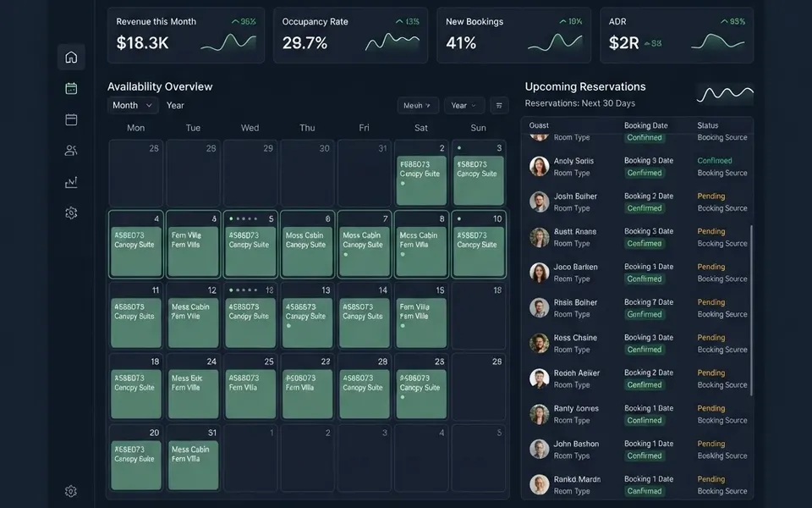Select the booking block on day 10
Viewport: 812px width, 508px height.
click(479, 251)
